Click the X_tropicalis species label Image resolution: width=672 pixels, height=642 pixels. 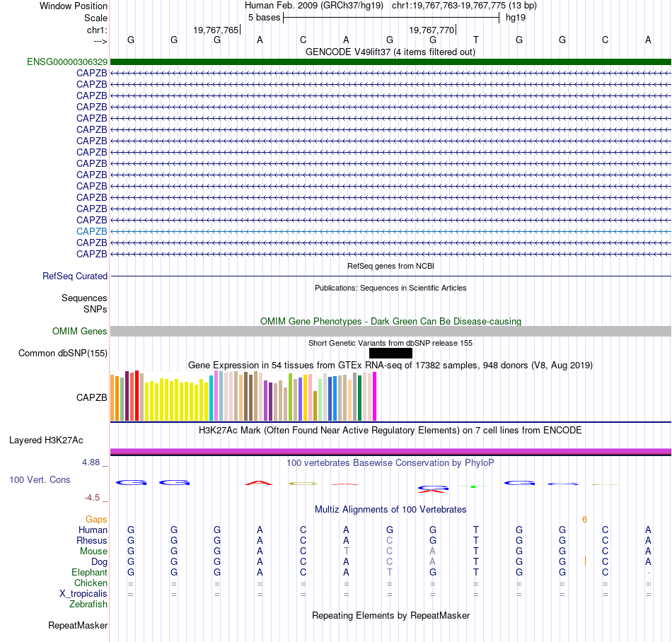point(83,594)
